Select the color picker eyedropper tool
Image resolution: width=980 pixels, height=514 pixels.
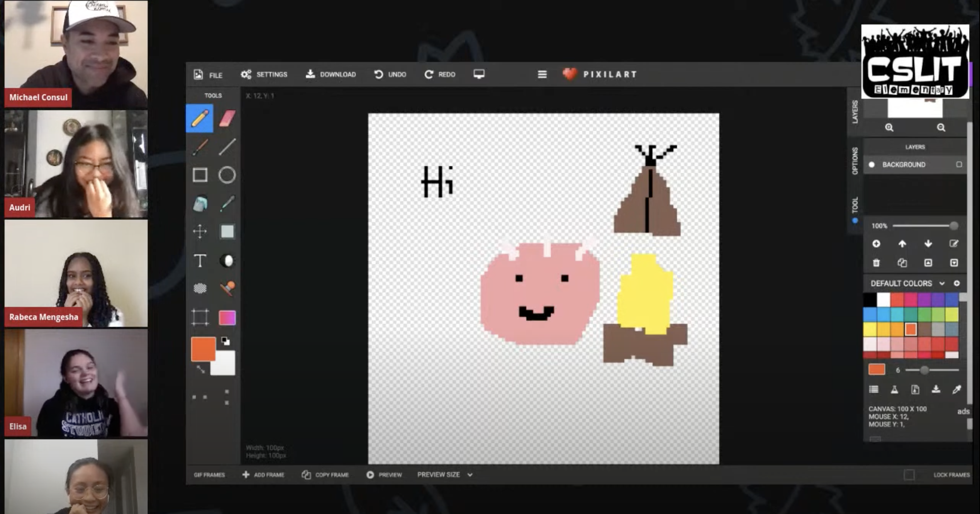[x=227, y=204]
